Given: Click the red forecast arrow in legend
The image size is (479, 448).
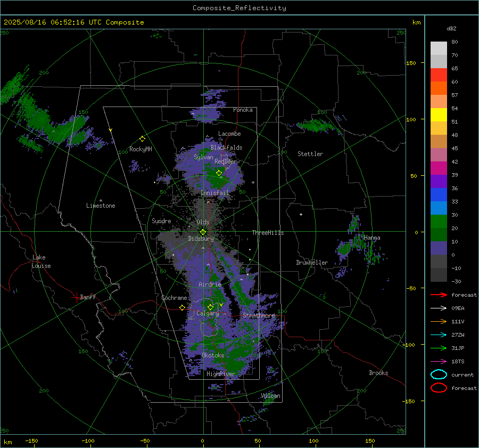Looking at the screenshot, I should click(439, 295).
